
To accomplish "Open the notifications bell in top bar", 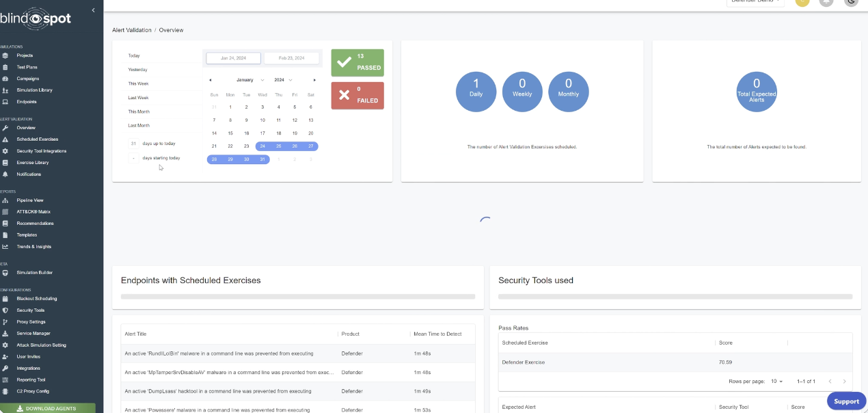I will [826, 2].
